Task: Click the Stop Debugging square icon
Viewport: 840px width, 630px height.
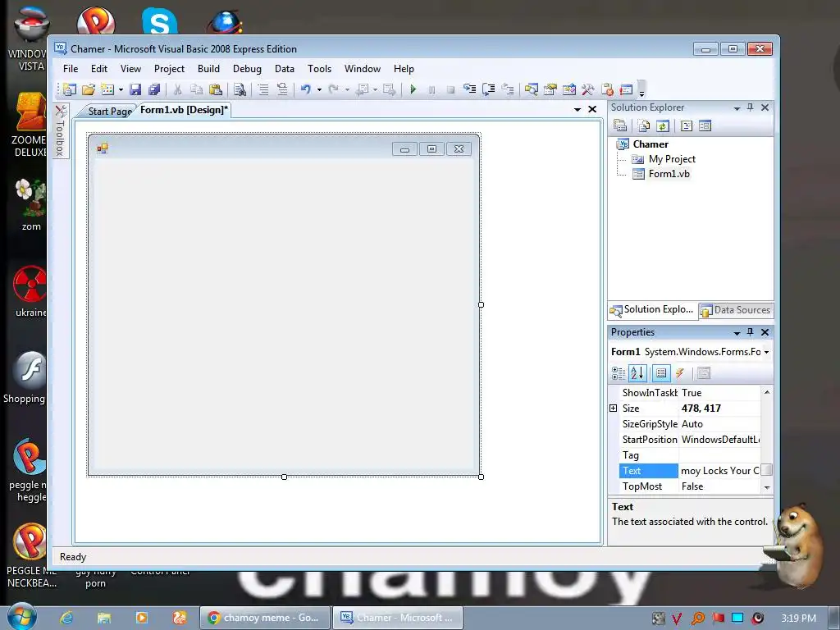Action: [x=450, y=89]
